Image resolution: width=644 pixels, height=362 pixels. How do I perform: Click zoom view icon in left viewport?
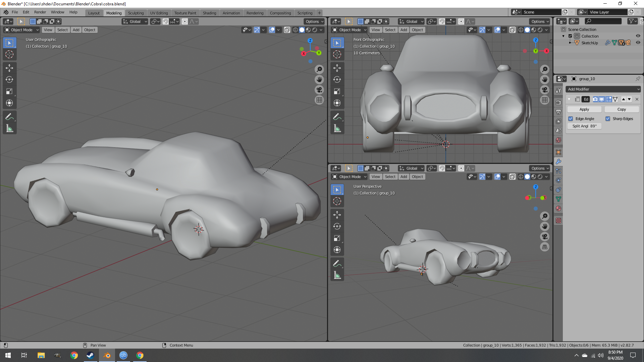[x=319, y=69]
